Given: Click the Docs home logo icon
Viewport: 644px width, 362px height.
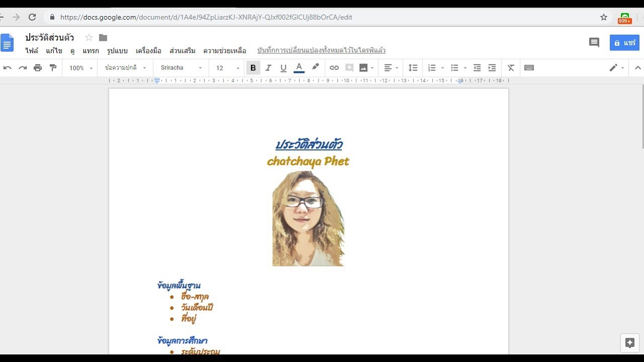Looking at the screenshot, I should click(7, 43).
